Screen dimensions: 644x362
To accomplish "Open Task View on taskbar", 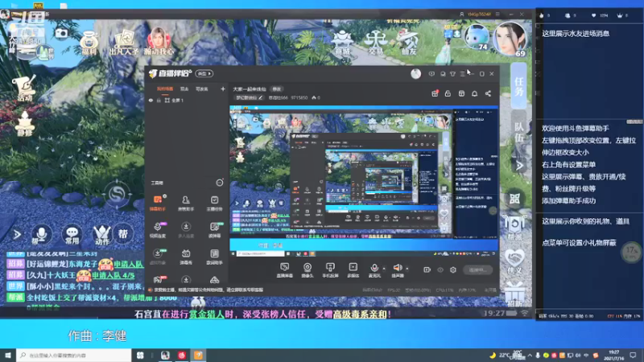I will (x=140, y=355).
